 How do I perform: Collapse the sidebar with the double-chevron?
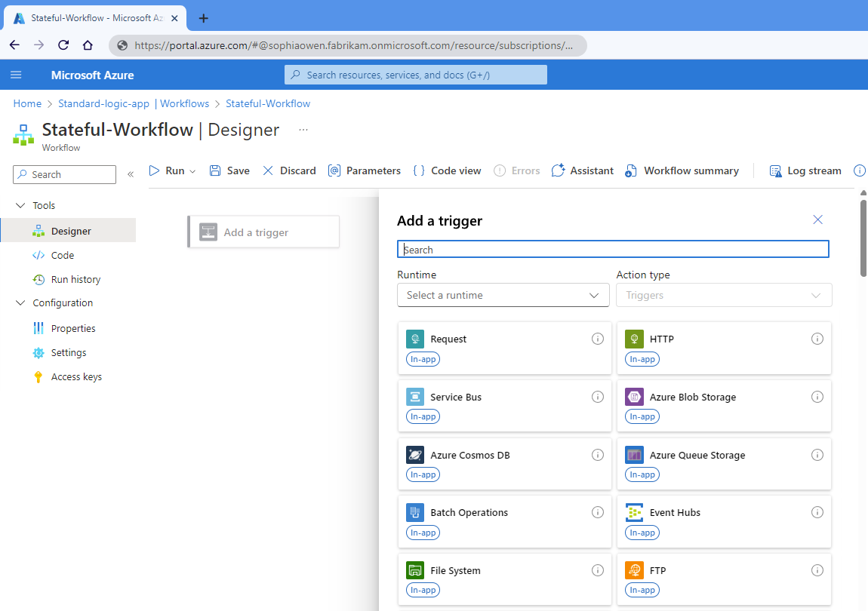131,174
